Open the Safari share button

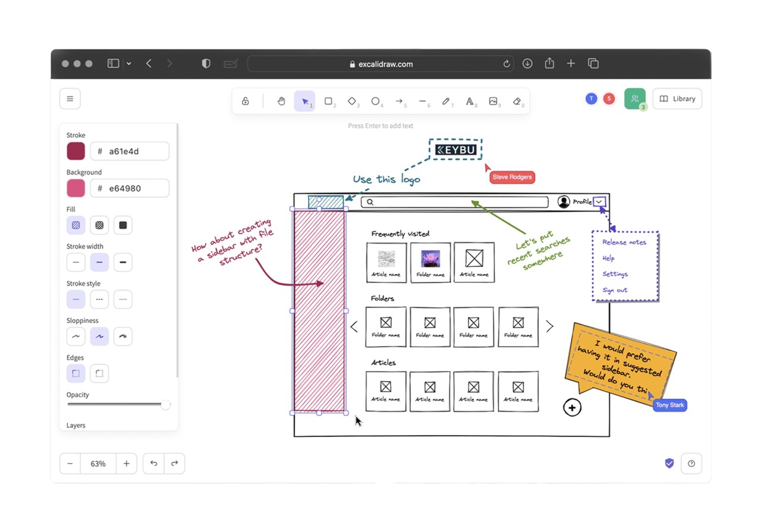point(549,63)
